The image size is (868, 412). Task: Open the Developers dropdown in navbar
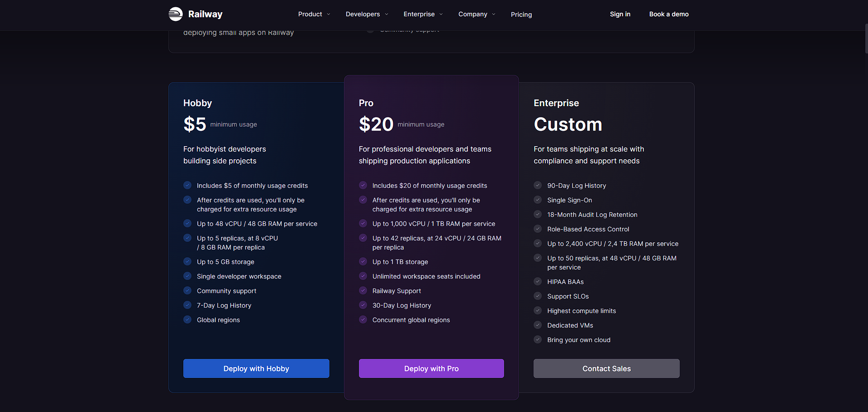367,14
